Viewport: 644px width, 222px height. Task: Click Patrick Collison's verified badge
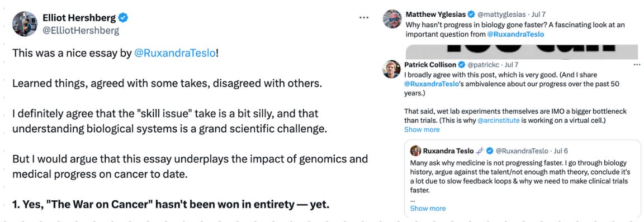pyautogui.click(x=462, y=65)
